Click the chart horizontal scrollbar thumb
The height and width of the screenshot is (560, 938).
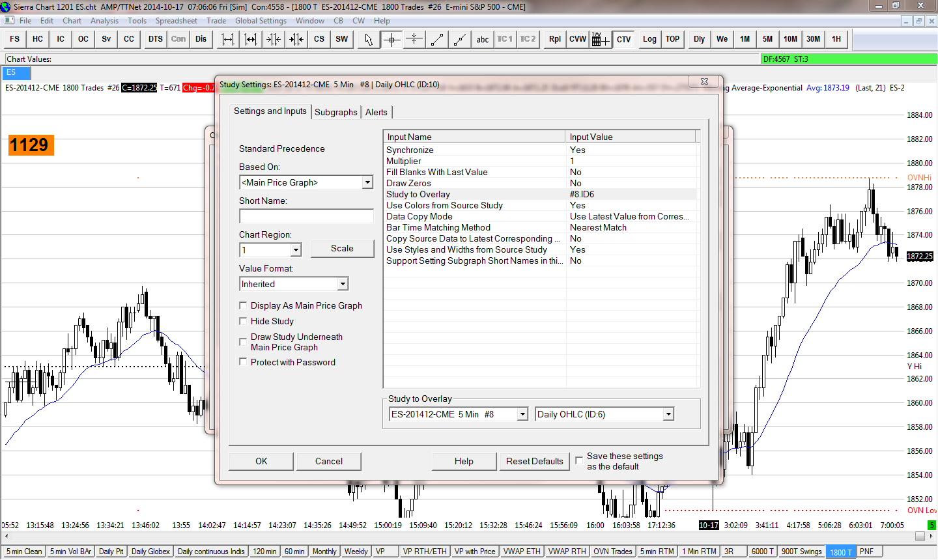(920, 537)
